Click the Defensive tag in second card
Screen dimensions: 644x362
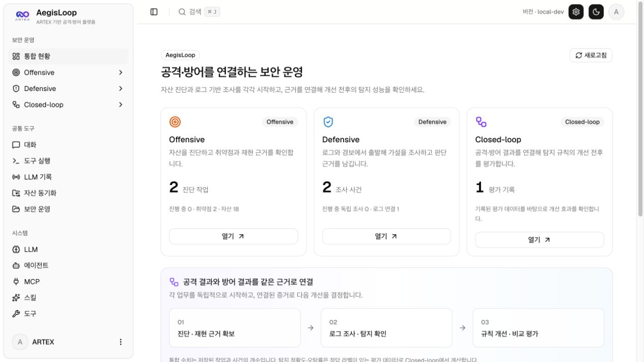[432, 122]
